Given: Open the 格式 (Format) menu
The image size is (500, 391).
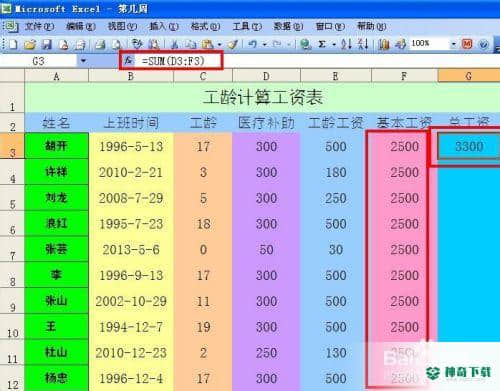Looking at the screenshot, I should (205, 26).
